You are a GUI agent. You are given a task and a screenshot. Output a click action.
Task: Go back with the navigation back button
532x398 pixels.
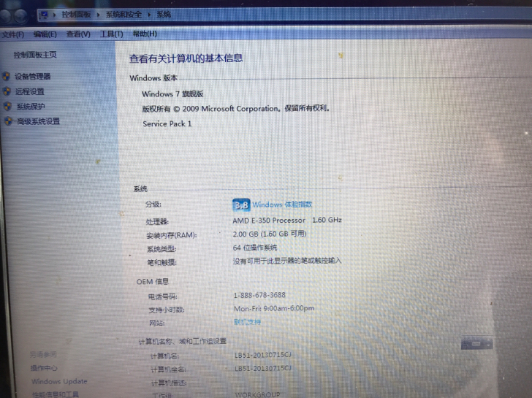point(5,15)
